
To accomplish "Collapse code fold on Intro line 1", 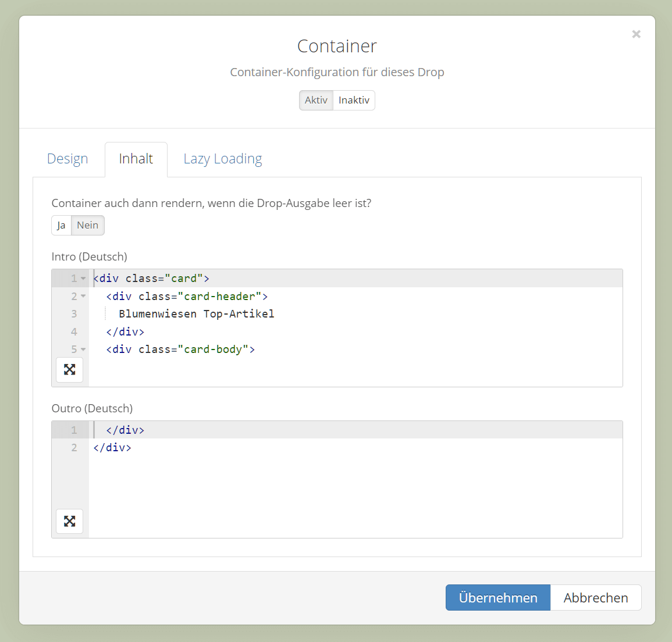I will (83, 279).
